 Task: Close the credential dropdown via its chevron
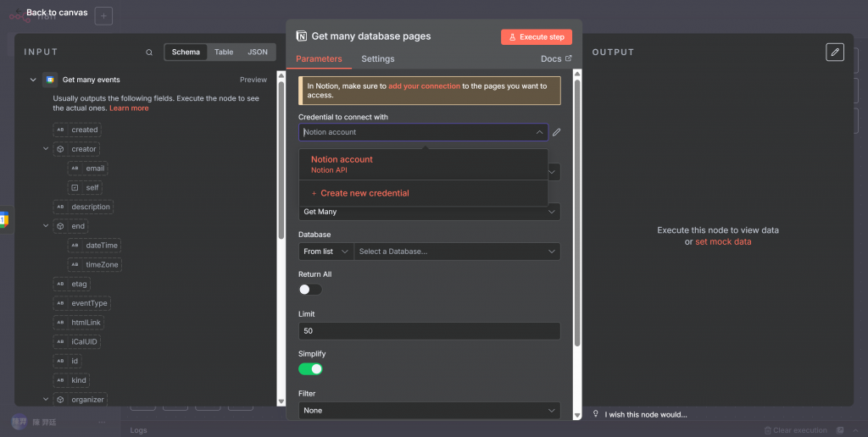[x=539, y=132]
